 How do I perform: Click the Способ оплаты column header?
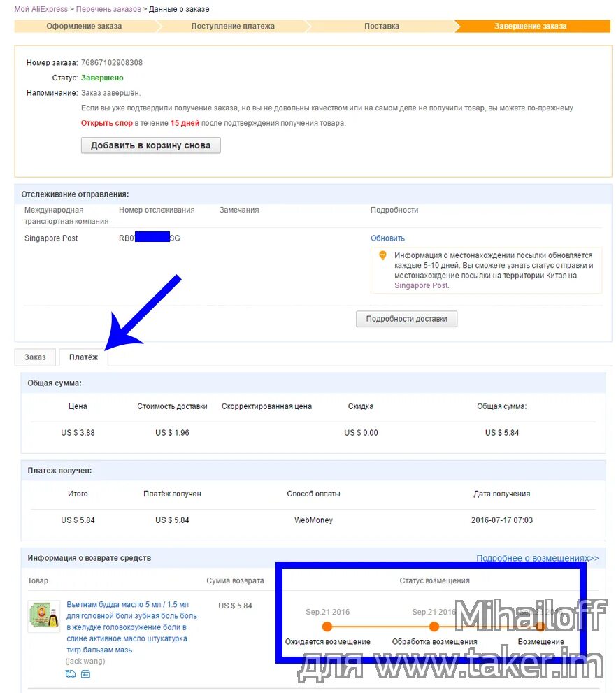(313, 494)
